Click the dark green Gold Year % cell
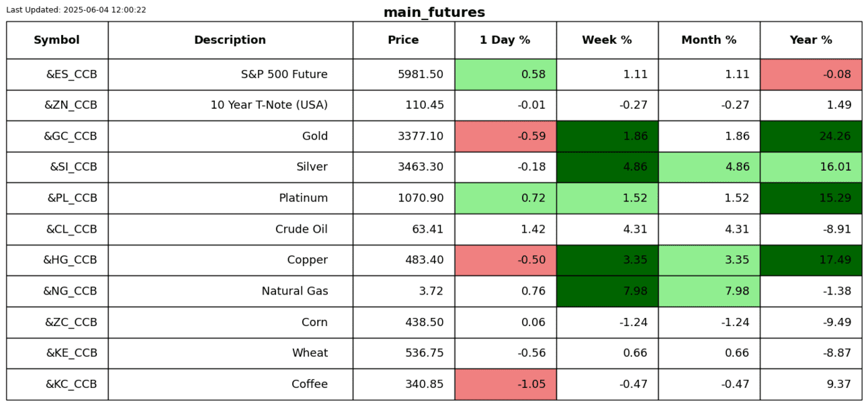 tap(811, 136)
